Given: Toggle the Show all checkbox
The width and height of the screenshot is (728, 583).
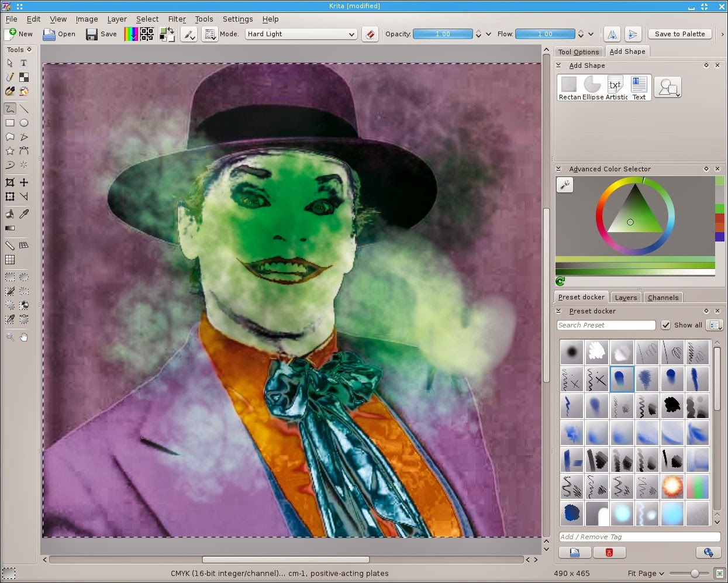Looking at the screenshot, I should click(665, 325).
